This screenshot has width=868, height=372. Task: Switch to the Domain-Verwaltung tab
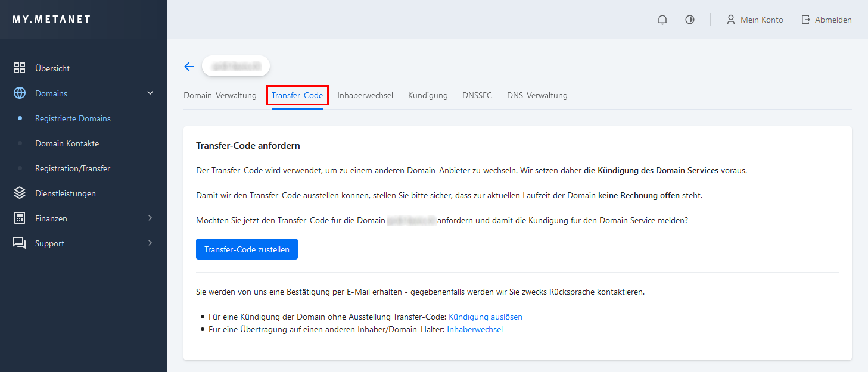click(x=220, y=95)
